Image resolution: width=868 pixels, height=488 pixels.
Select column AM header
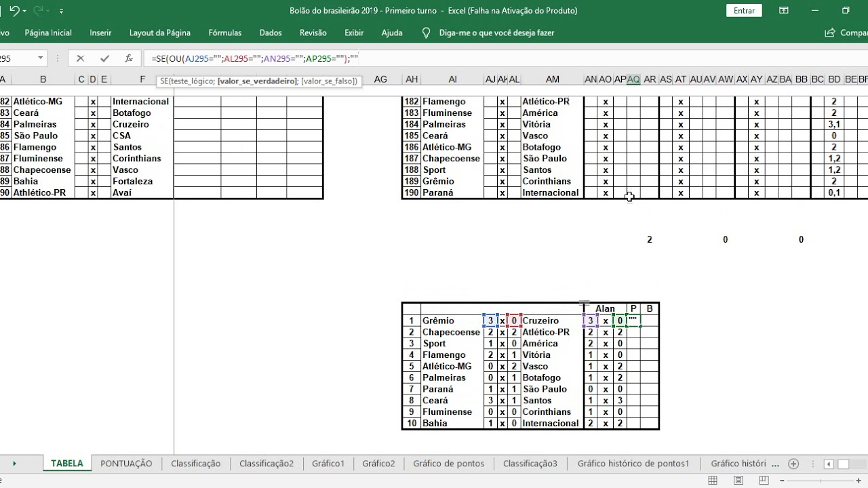[x=552, y=79]
